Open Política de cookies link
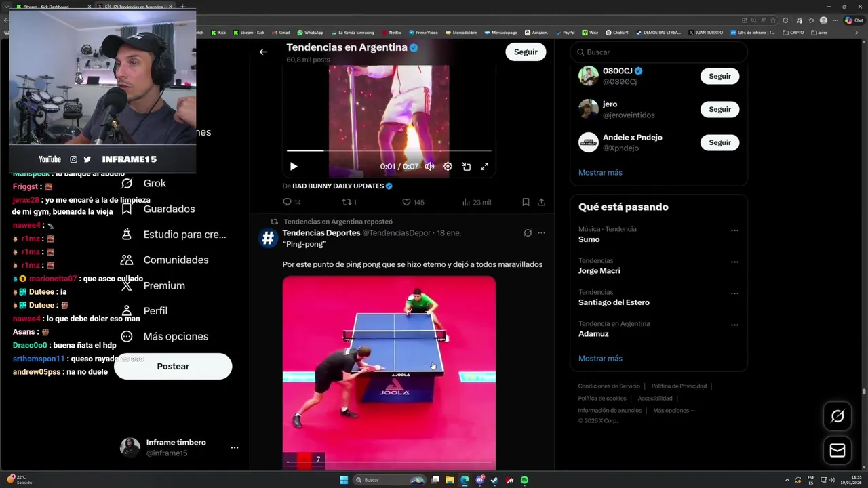The width and height of the screenshot is (868, 488). point(602,398)
